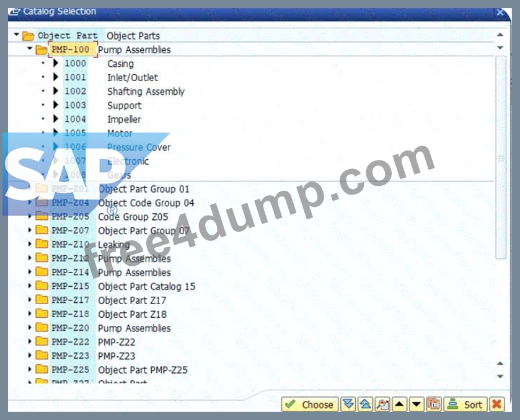This screenshot has width=520, height=420.
Task: Open the Find search icon
Action: [382, 404]
